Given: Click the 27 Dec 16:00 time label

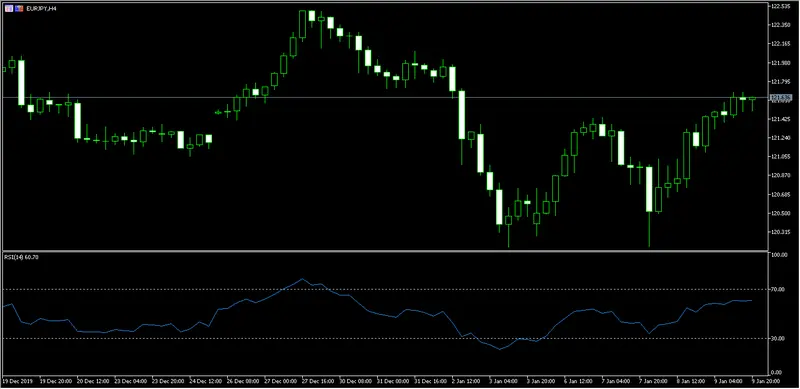Looking at the screenshot, I should [317, 381].
